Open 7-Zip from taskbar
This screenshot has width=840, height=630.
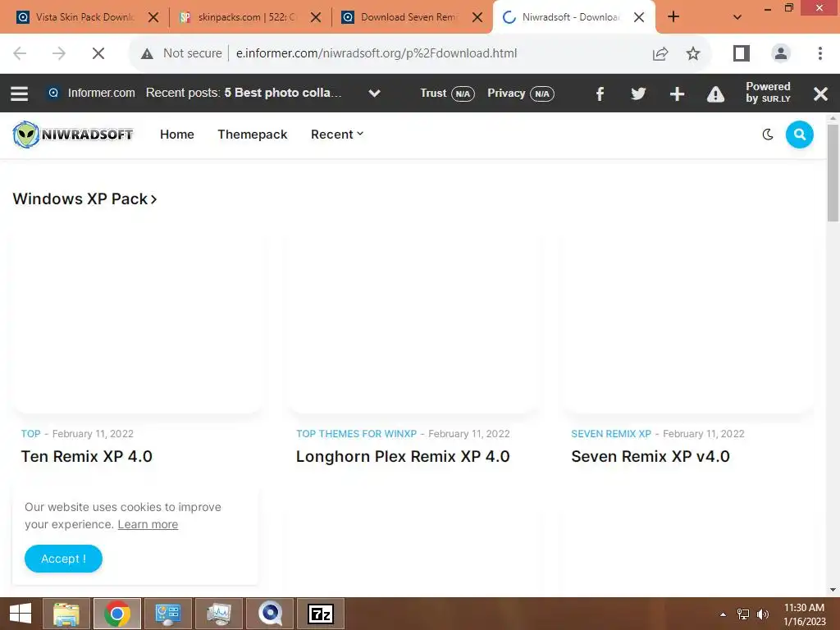[321, 614]
